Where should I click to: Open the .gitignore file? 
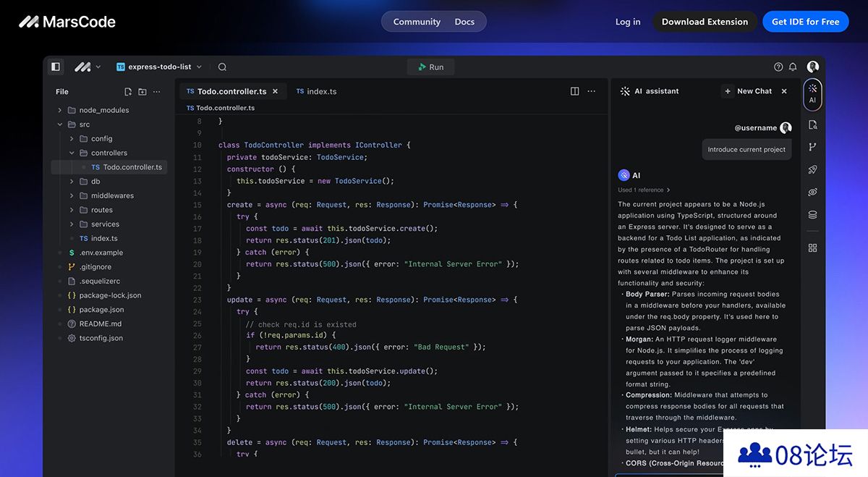pos(89,267)
